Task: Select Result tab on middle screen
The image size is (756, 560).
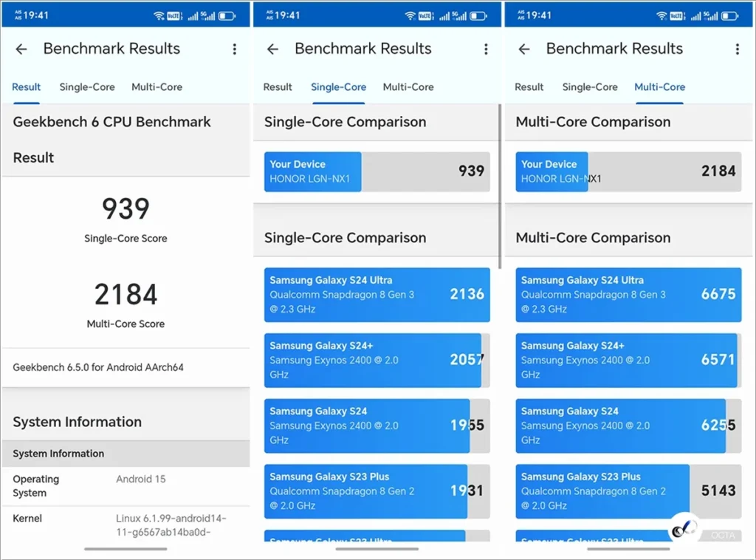Action: point(278,87)
